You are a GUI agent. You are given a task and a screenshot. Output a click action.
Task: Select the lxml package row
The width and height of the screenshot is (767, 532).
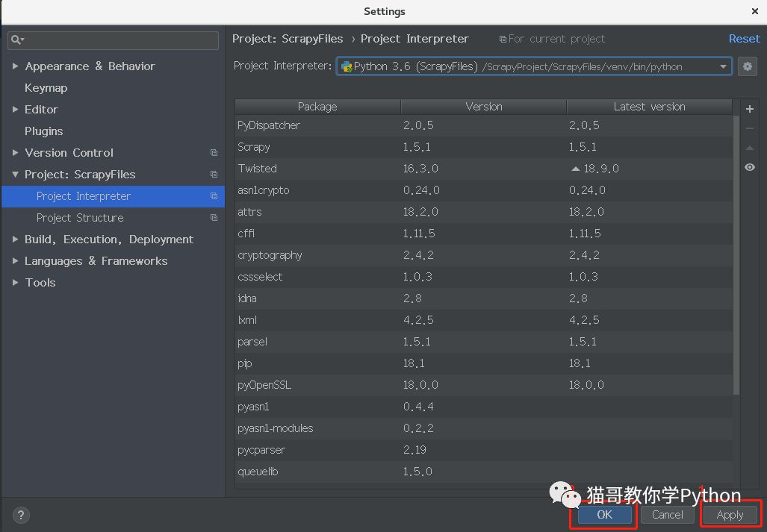click(484, 320)
